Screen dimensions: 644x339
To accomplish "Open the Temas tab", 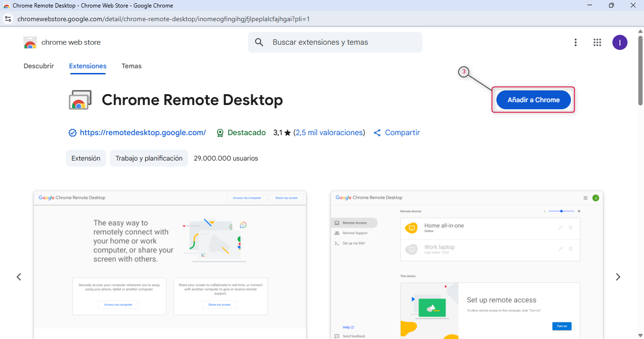I will [x=132, y=66].
